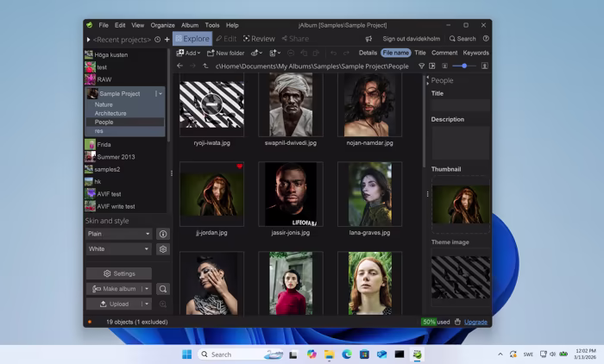Navigate up one folder level arrow
The height and width of the screenshot is (364, 604).
[205, 66]
